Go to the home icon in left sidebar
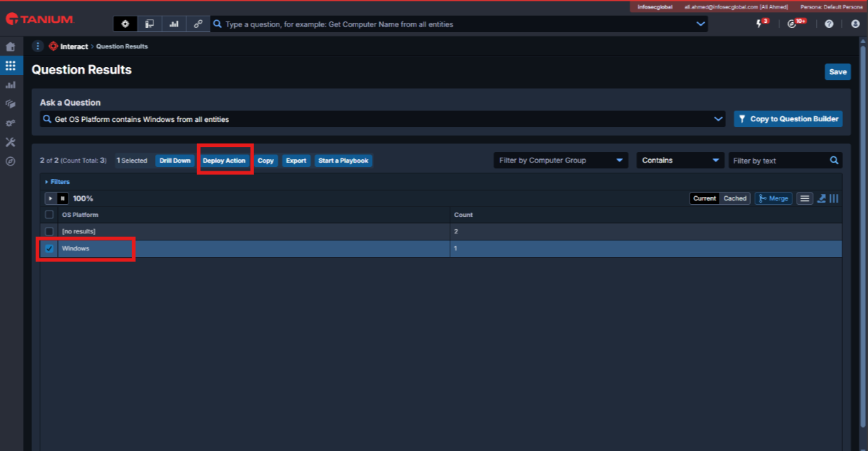Screen dimensions: 868x451 [x=10, y=46]
